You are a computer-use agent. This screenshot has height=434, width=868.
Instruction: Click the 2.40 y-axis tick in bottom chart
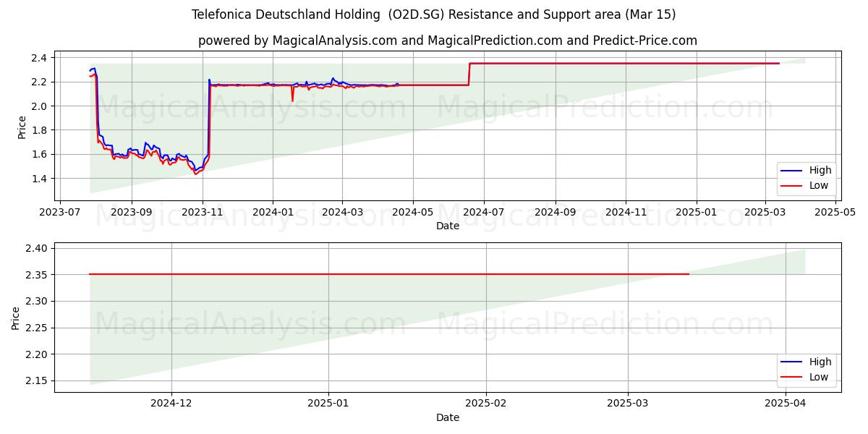click(x=38, y=248)
